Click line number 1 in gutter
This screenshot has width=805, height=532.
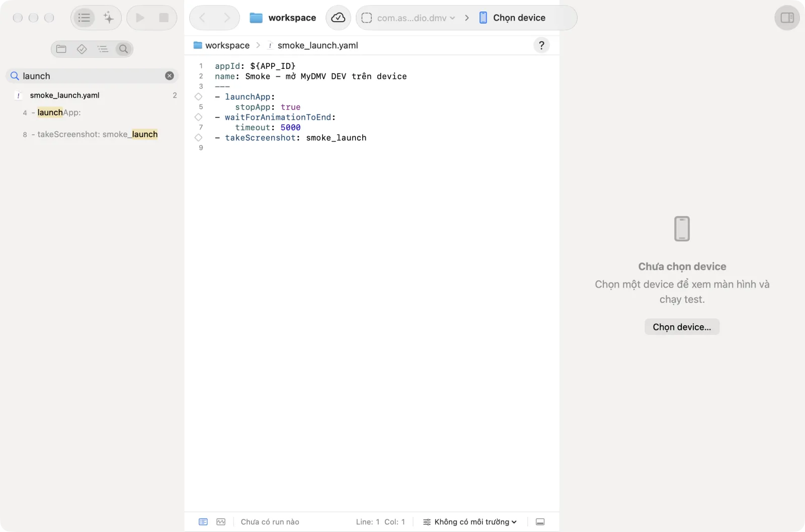click(x=201, y=66)
